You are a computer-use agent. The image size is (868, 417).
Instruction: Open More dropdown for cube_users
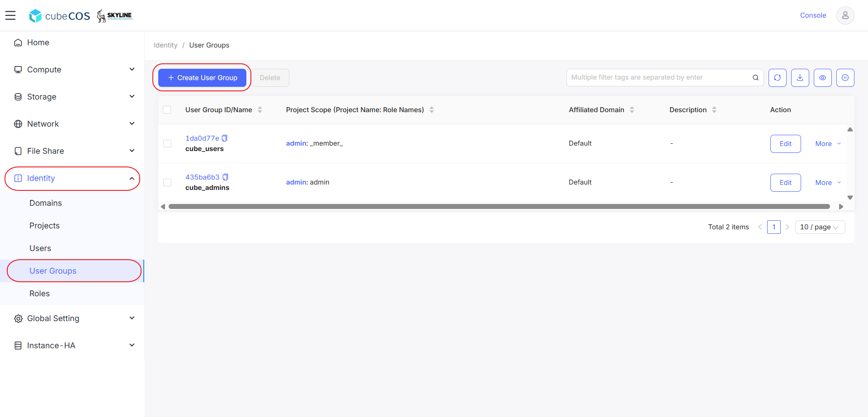click(828, 144)
